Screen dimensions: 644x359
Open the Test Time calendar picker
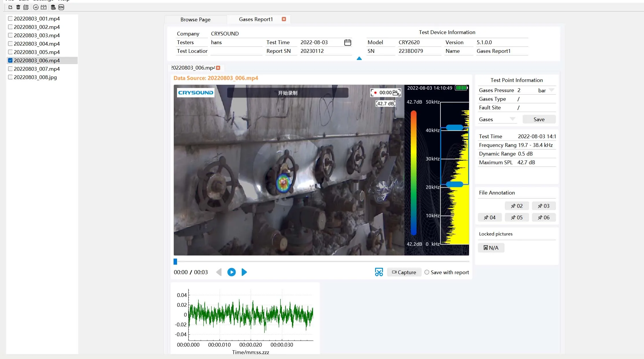coord(348,42)
